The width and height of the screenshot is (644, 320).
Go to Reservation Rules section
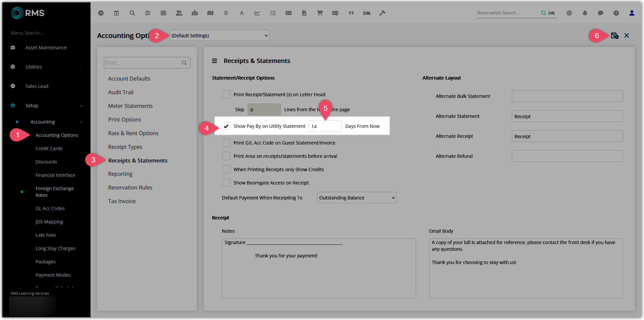(130, 187)
